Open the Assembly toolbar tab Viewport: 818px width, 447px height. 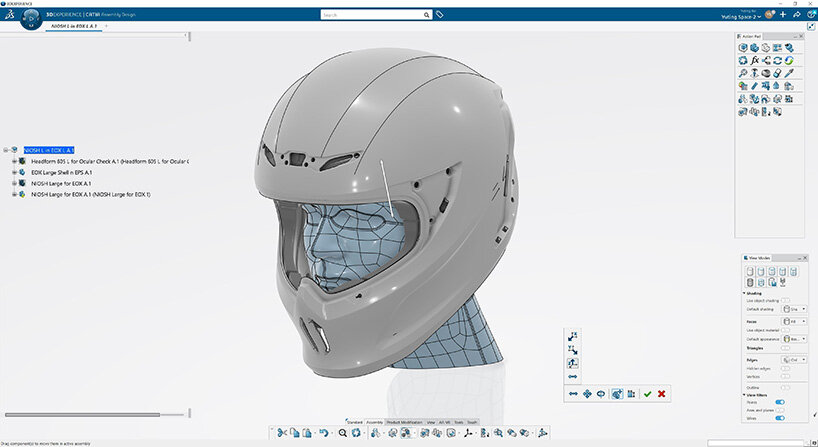pos(375,422)
